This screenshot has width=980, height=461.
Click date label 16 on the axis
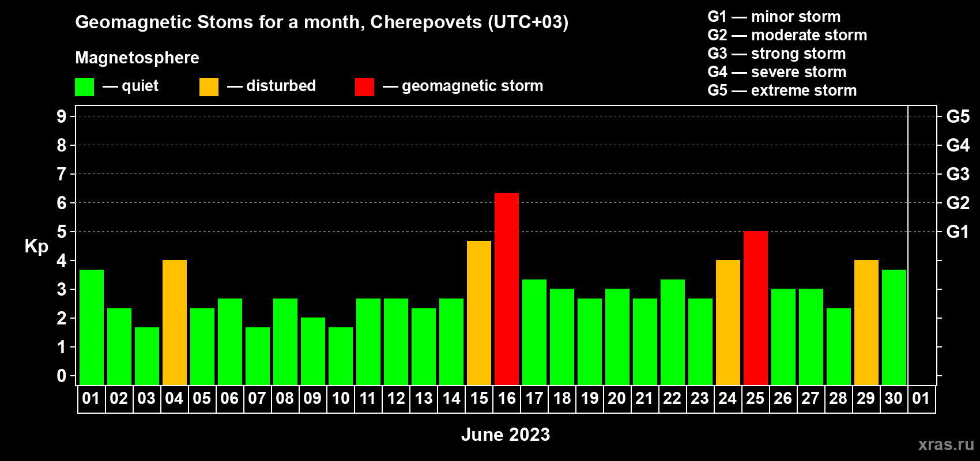pos(507,399)
